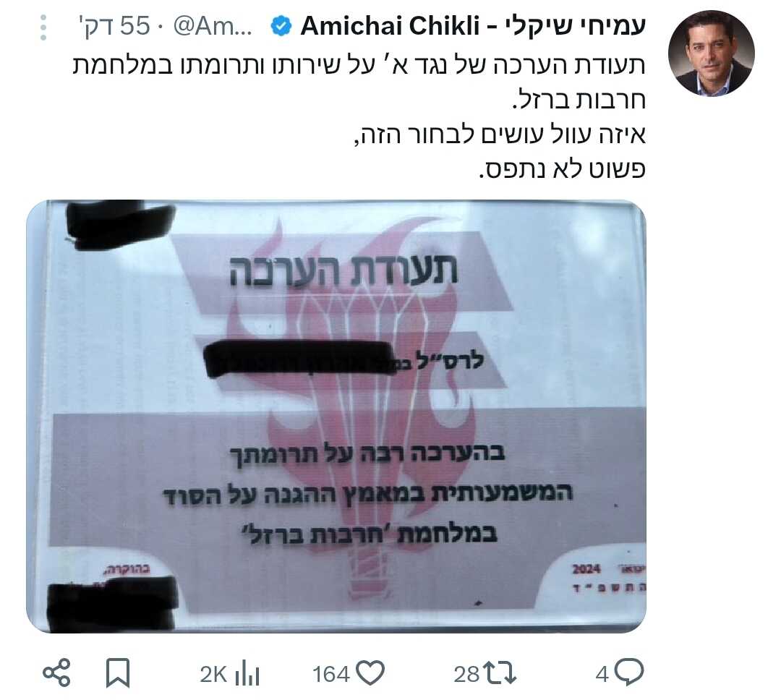The height and width of the screenshot is (700, 781).
Task: Open view analytics bar chart icon
Action: click(247, 673)
